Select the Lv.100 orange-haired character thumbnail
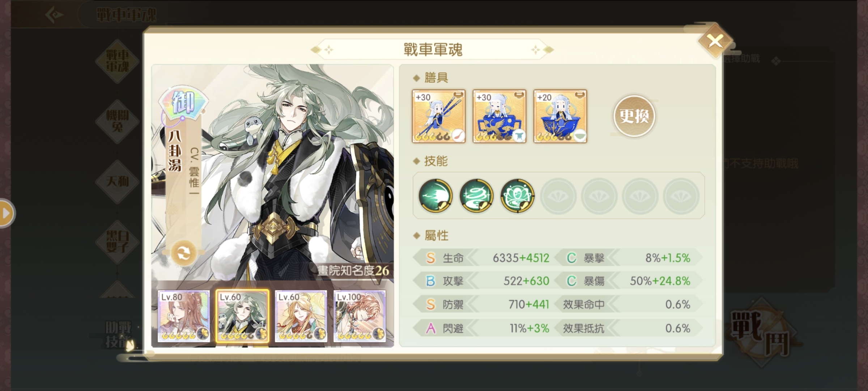 [359, 316]
